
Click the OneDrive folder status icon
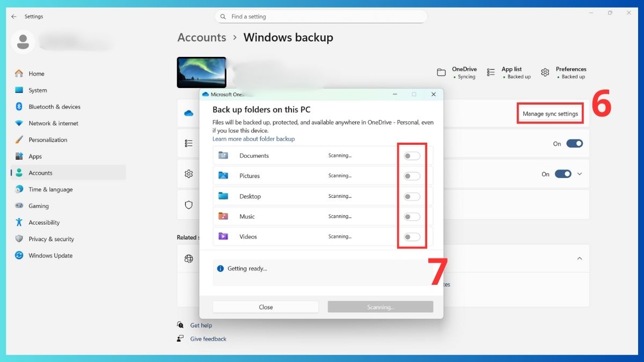(x=442, y=72)
